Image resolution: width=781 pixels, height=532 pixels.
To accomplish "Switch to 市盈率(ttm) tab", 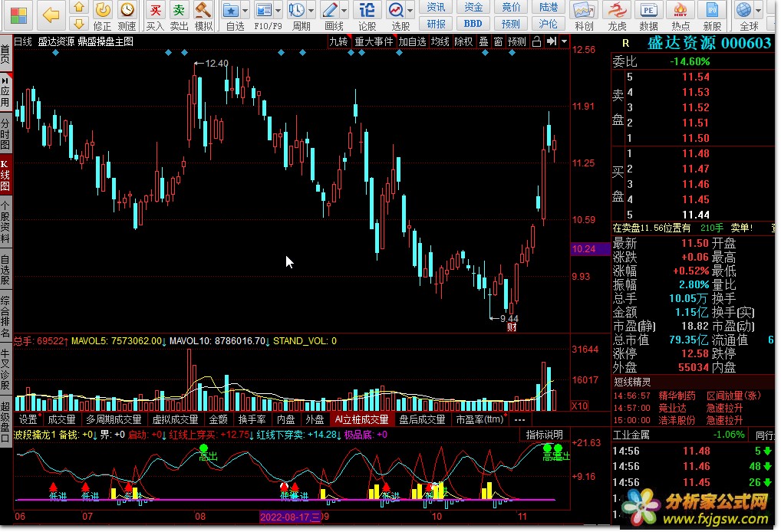I will coord(479,419).
